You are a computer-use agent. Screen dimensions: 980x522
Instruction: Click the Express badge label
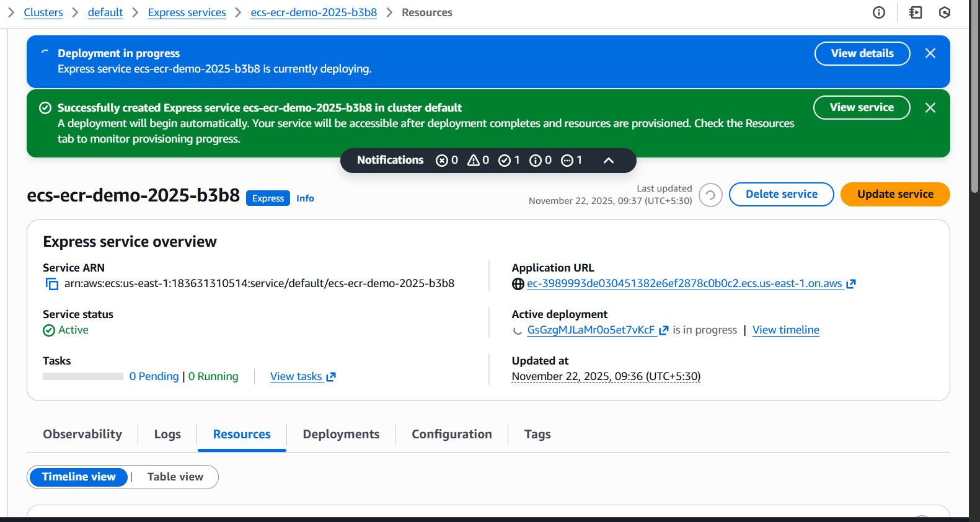tap(268, 198)
